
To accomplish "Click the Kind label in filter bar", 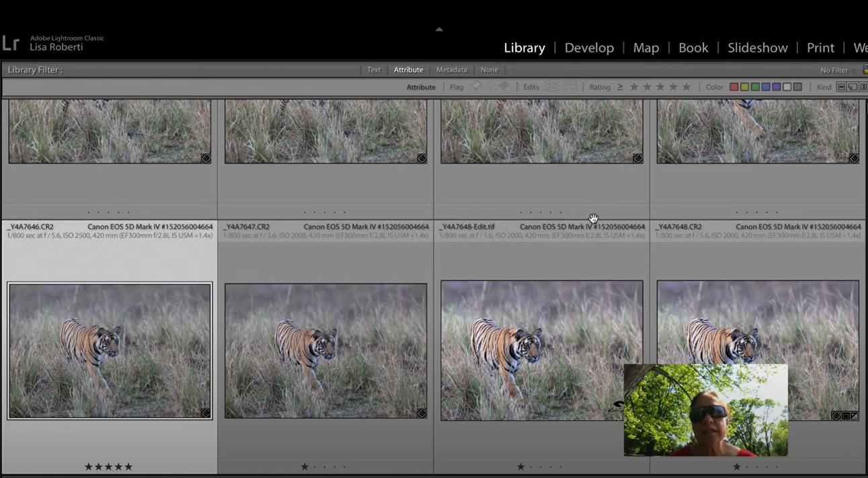I will coord(824,87).
